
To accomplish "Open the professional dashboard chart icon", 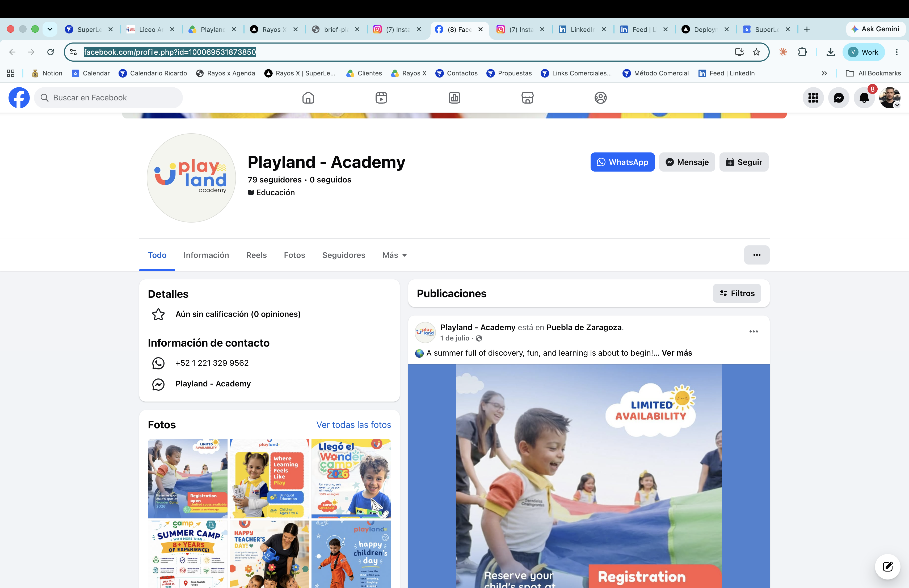I will click(x=454, y=98).
